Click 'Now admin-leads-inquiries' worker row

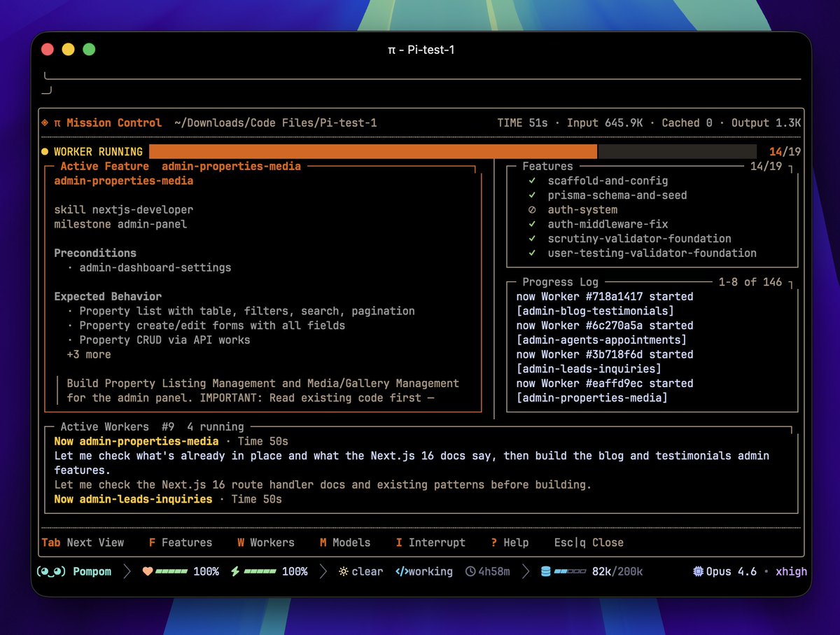pyautogui.click(x=168, y=499)
